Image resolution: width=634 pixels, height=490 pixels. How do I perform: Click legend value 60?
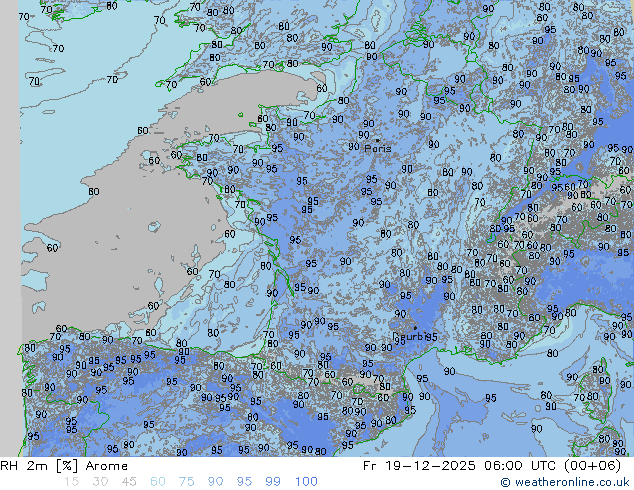pos(158,482)
